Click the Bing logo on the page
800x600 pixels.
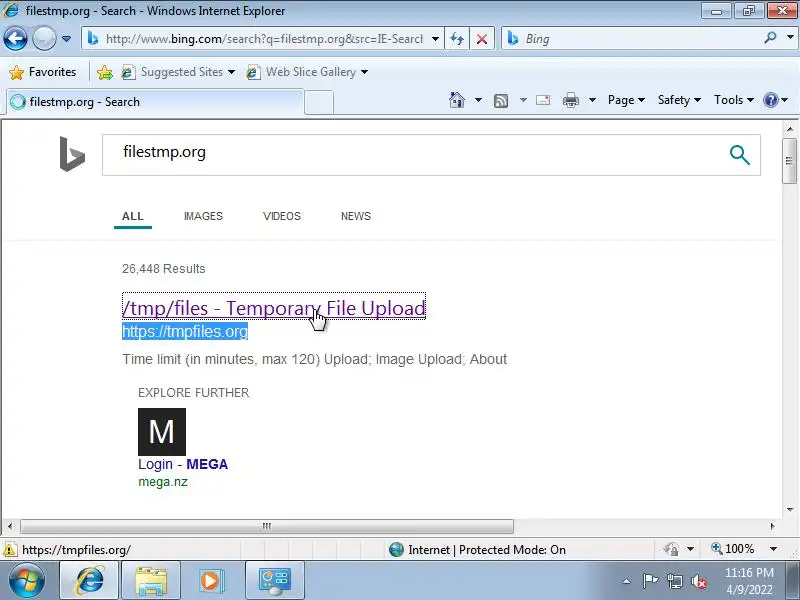pos(72,154)
